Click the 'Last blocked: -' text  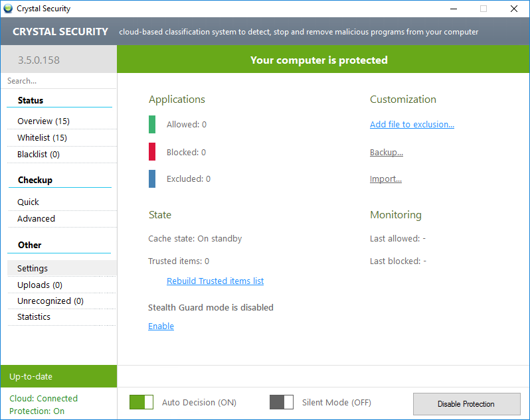pos(398,261)
